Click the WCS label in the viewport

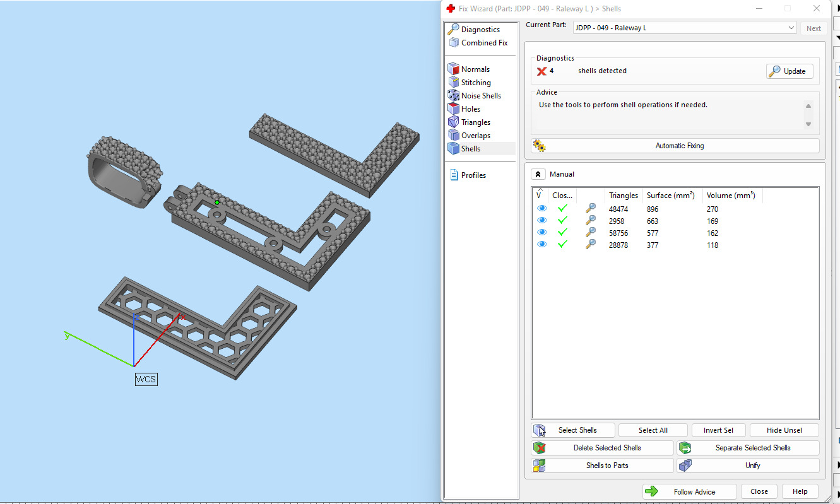146,379
